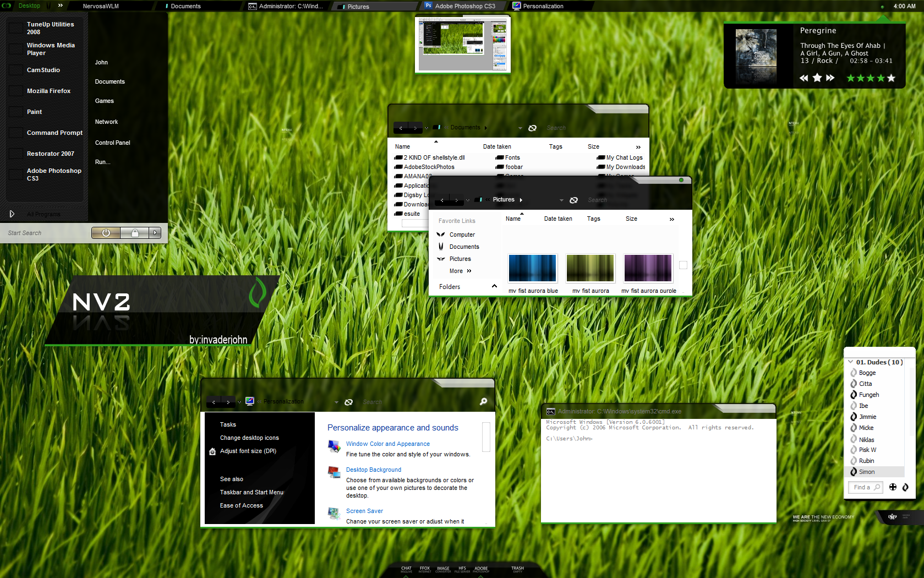This screenshot has width=924, height=578.
Task: Expand taskbar chevron next to Desktop
Action: pos(61,6)
